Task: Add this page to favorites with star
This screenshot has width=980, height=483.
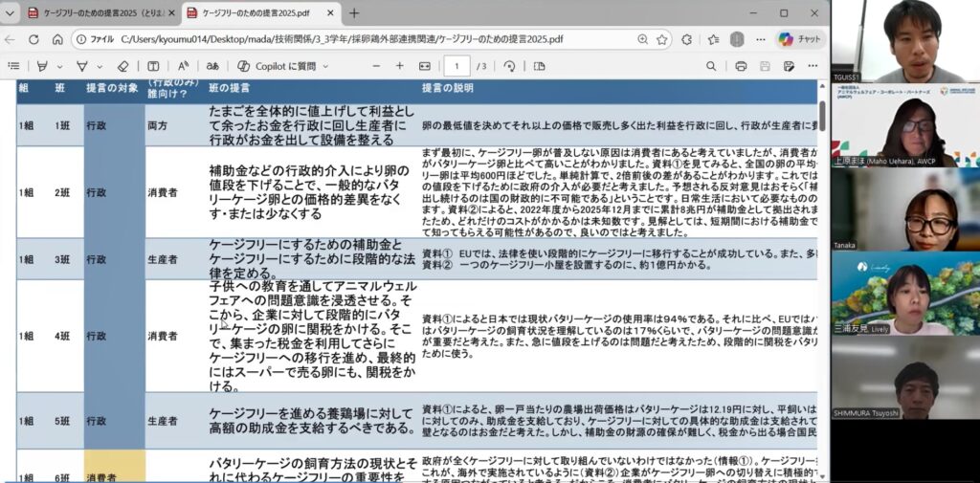Action: tap(661, 39)
